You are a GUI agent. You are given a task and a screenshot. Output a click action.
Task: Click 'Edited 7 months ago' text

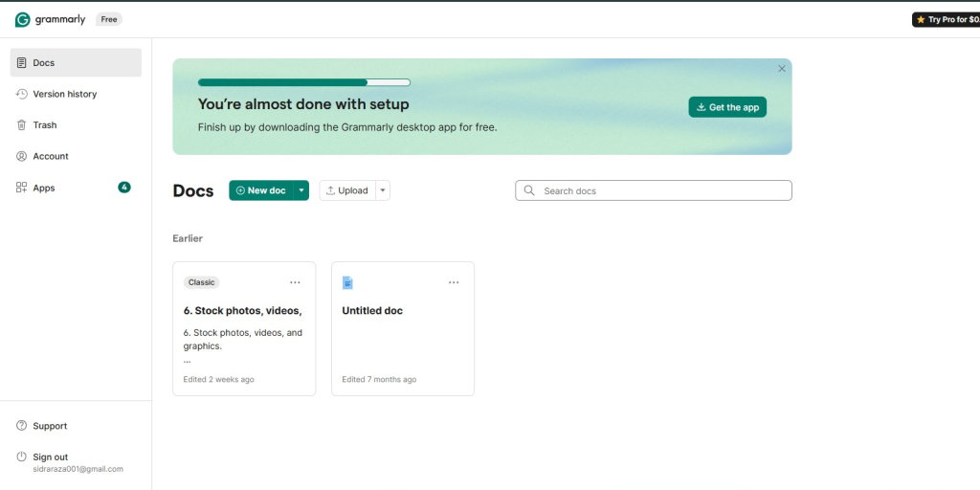point(379,379)
